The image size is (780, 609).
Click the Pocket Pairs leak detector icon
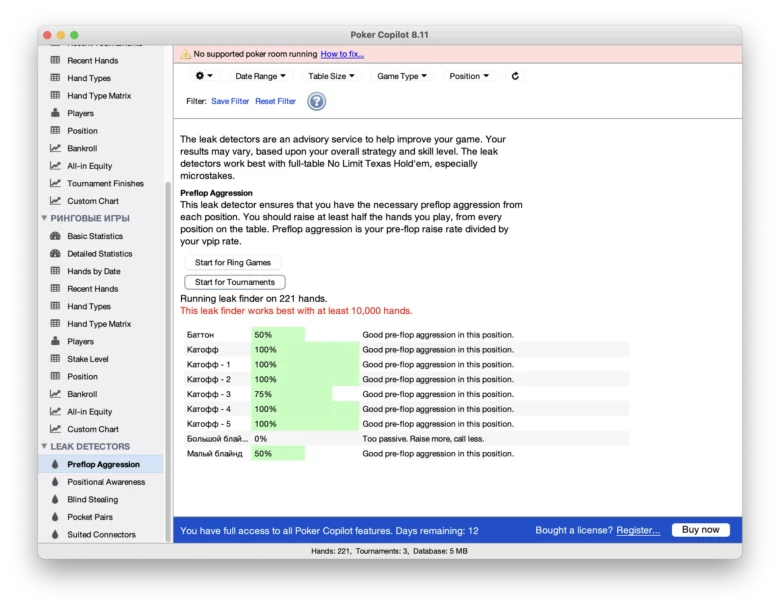[55, 517]
